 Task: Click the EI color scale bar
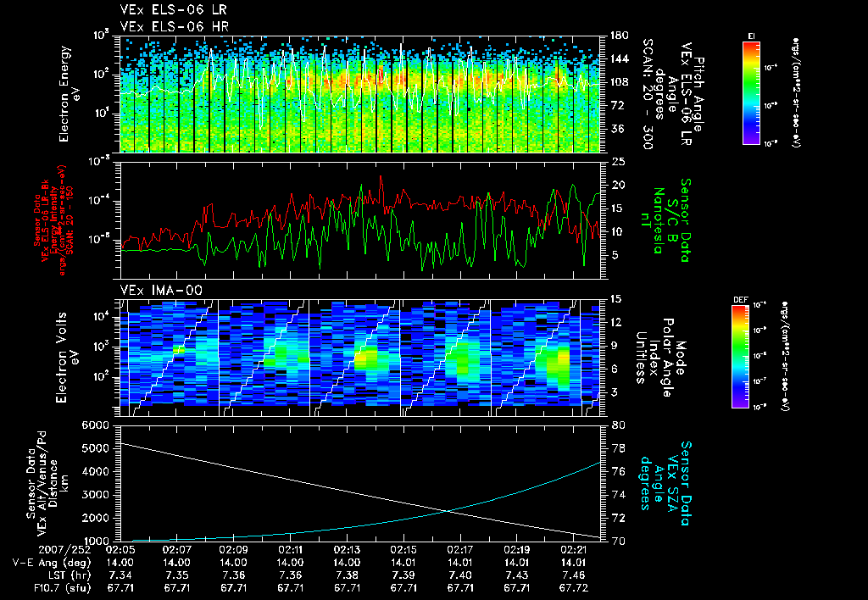pyautogui.click(x=751, y=93)
